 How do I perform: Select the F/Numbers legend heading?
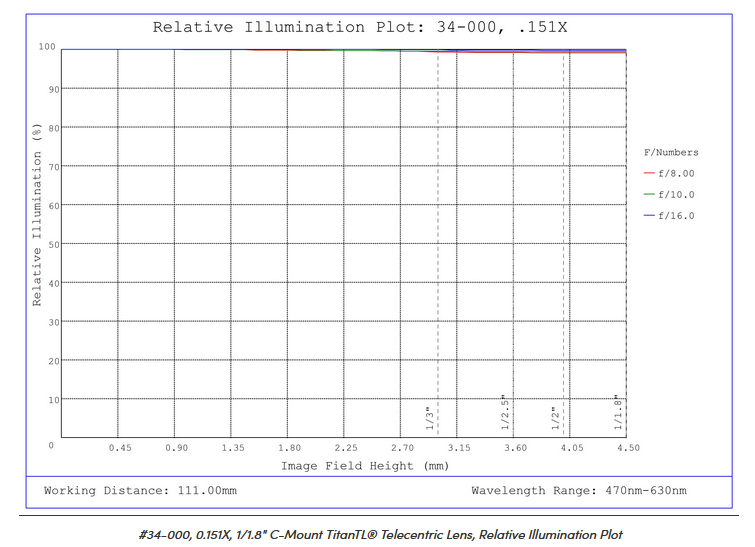pos(670,152)
